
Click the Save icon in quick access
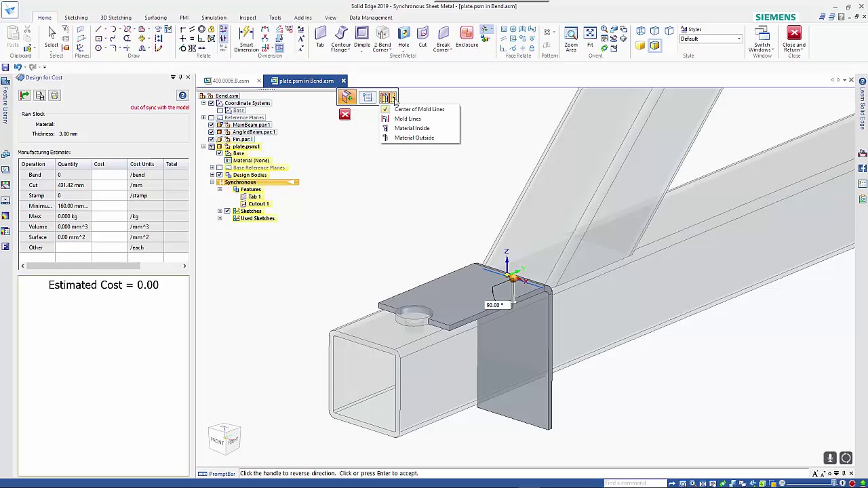(5, 66)
